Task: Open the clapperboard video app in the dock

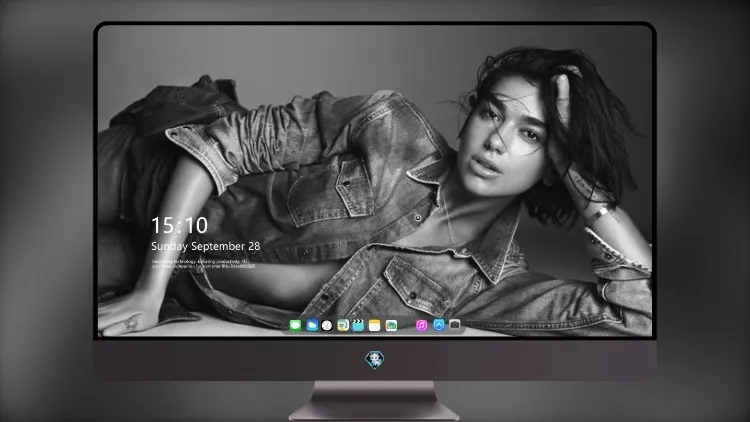Action: 358,326
